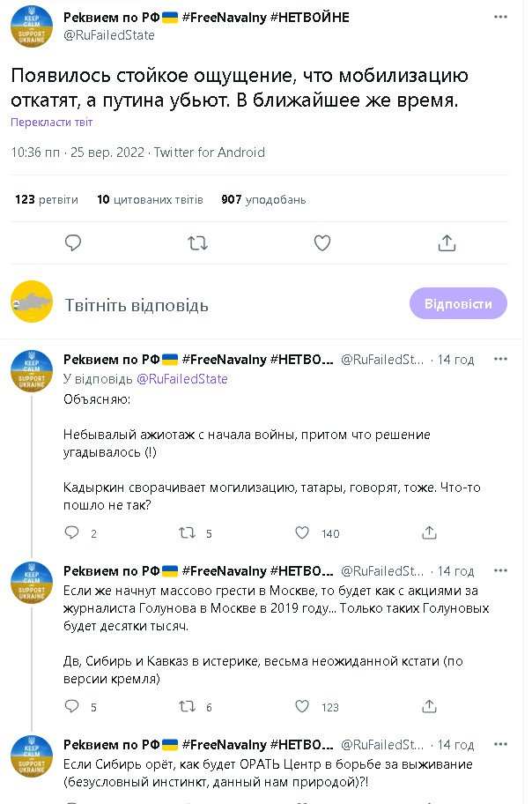Open the more options menu on the main tweet
The width and height of the screenshot is (532, 804).
tap(500, 19)
